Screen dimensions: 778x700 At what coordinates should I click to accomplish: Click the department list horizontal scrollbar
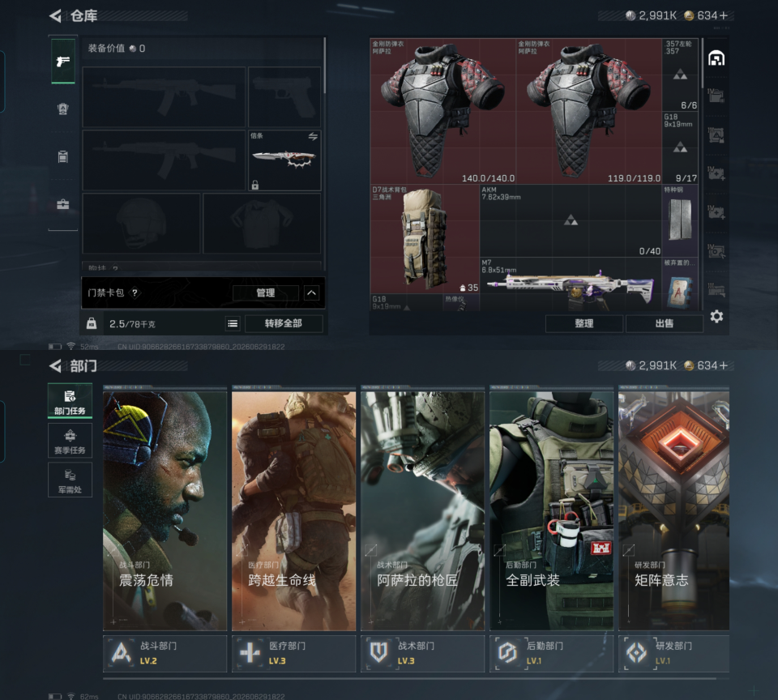coord(409,678)
